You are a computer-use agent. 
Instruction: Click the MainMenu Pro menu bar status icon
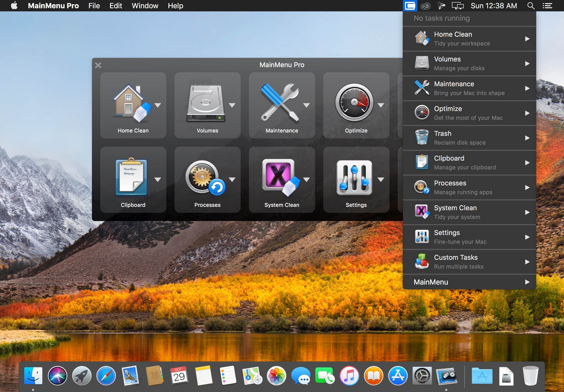410,6
